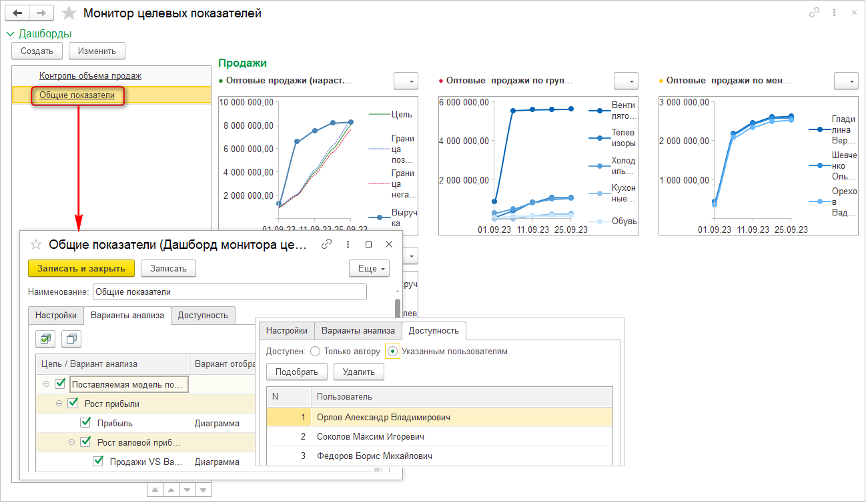The width and height of the screenshot is (868, 503).
Task: Click the back navigation arrow
Action: (x=17, y=13)
